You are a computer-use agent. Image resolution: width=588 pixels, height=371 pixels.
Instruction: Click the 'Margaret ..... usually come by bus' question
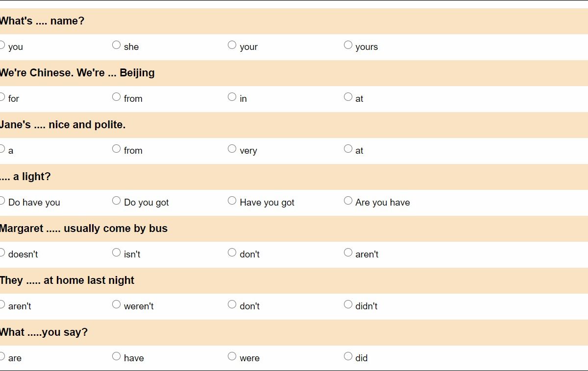pos(84,229)
